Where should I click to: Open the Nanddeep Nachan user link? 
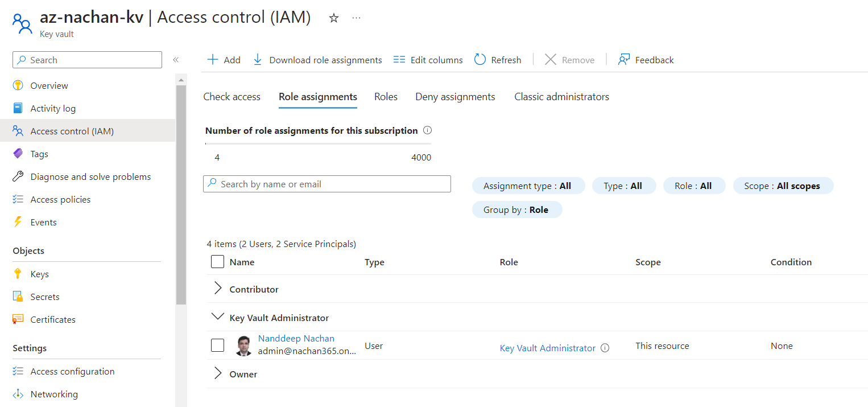296,338
